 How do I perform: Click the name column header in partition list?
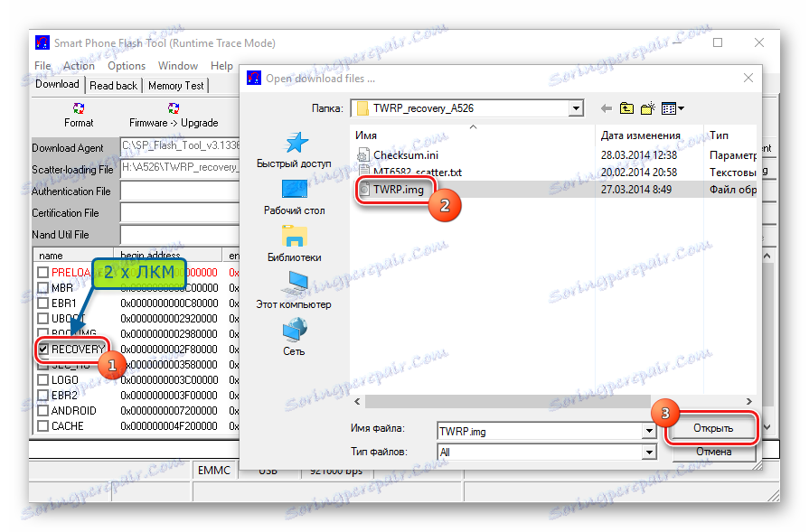pos(72,256)
